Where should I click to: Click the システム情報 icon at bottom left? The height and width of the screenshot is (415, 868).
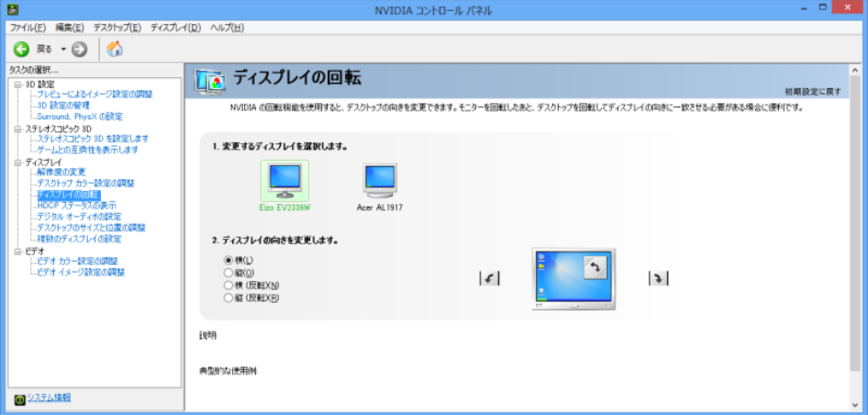coord(19,398)
